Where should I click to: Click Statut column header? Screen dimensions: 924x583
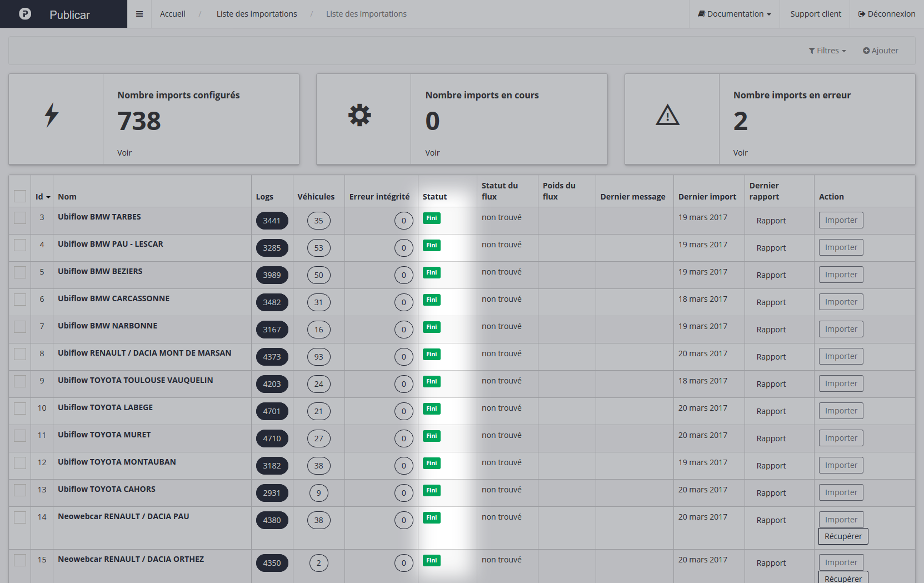[x=434, y=197]
